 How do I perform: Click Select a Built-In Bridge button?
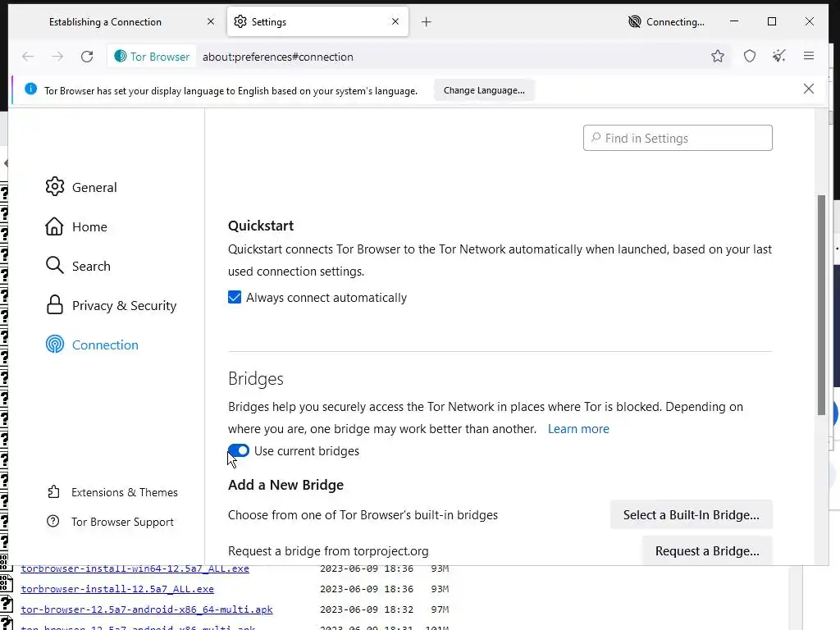(691, 515)
